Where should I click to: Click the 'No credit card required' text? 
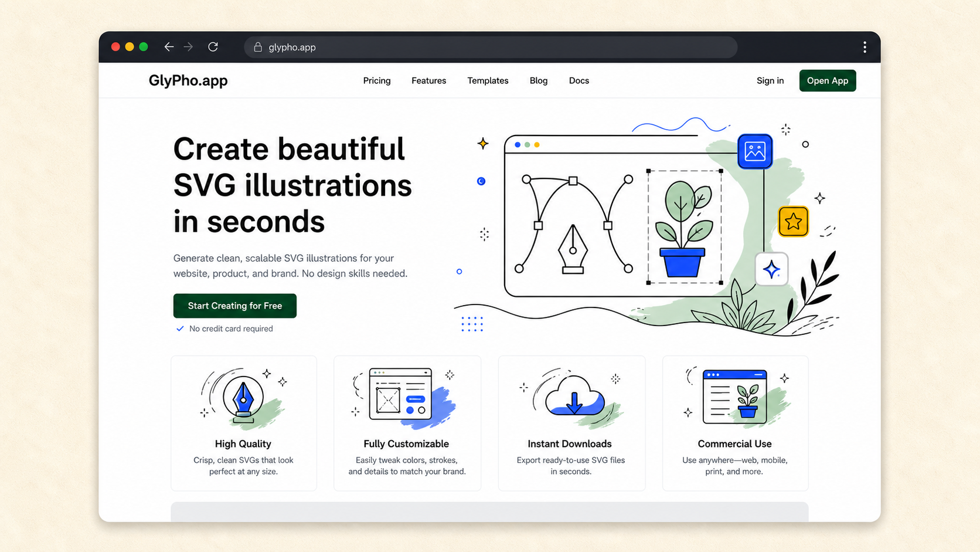tap(231, 329)
